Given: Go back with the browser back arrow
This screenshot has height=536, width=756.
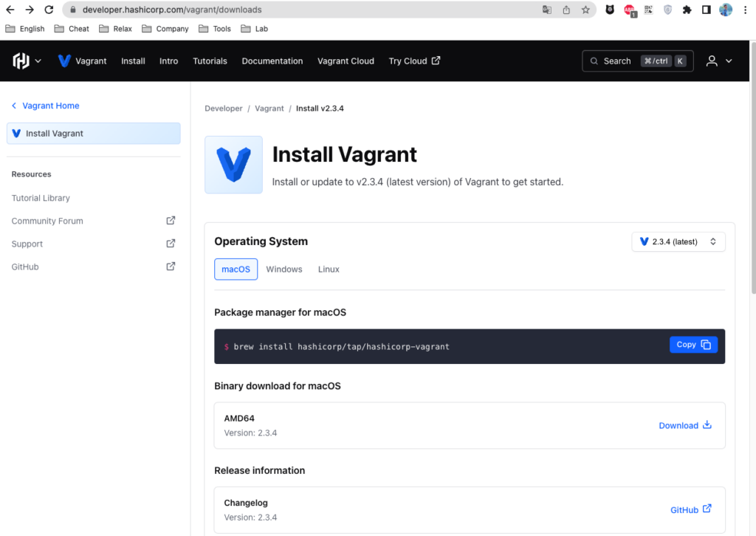Looking at the screenshot, I should tap(10, 10).
